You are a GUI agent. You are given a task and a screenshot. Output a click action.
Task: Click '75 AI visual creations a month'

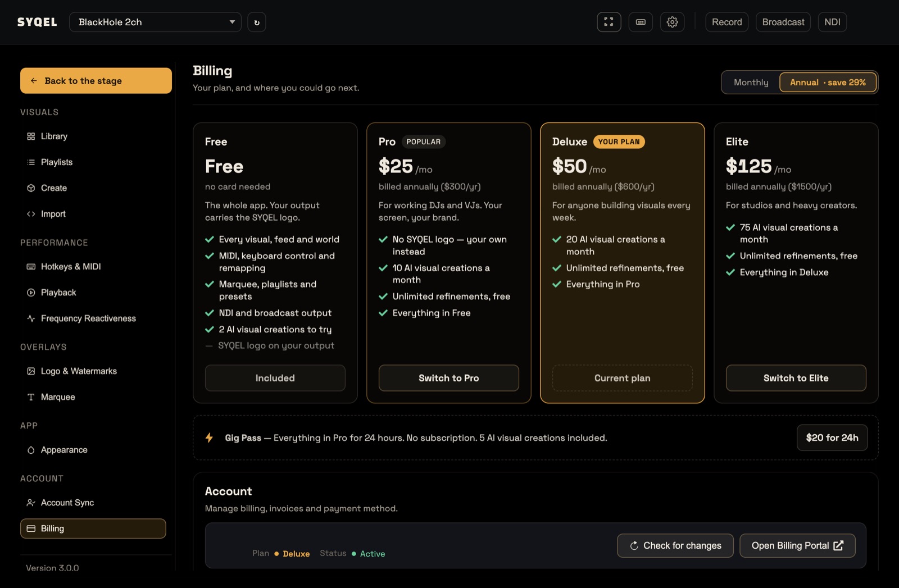pos(789,233)
